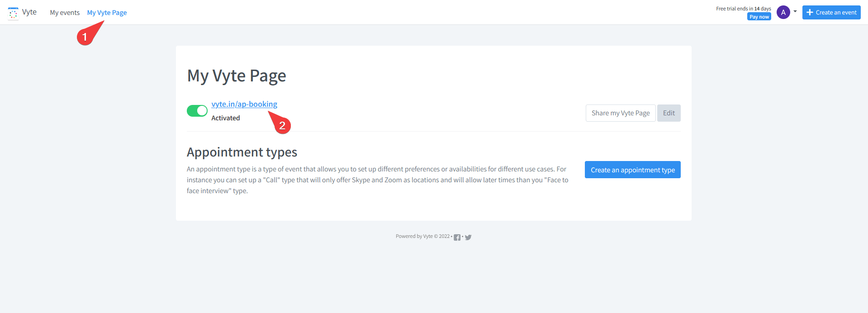Click the Appointment types heading
The width and height of the screenshot is (868, 313).
pyautogui.click(x=242, y=152)
